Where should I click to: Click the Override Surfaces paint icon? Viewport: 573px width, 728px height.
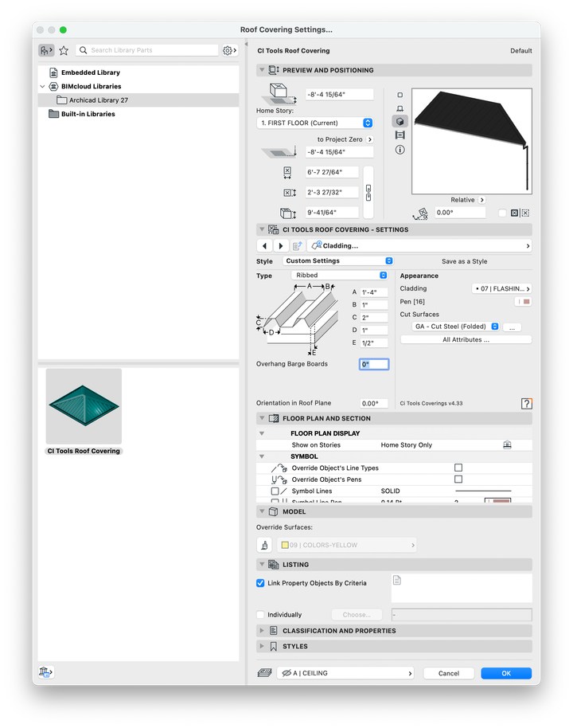[x=264, y=545]
